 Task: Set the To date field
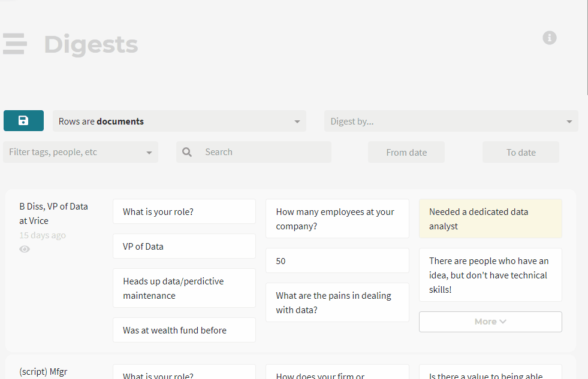coord(521,152)
